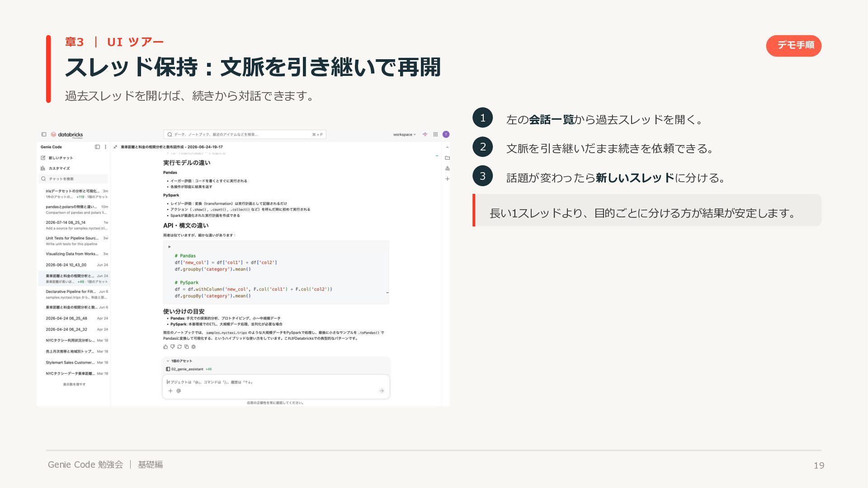The image size is (868, 488).
Task: Click the collapse arrows icon beside thread title
Action: coord(115,147)
